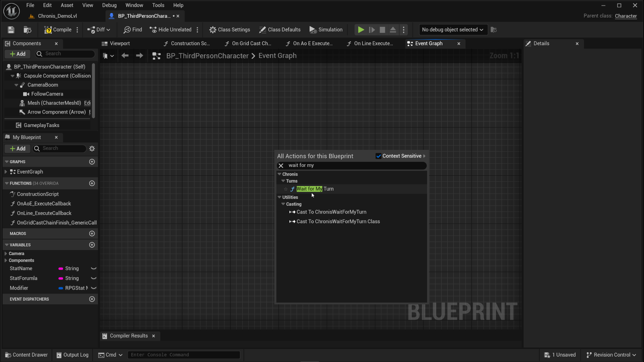Image resolution: width=644 pixels, height=362 pixels.
Task: Click the debug object locate icon
Action: 494,30
